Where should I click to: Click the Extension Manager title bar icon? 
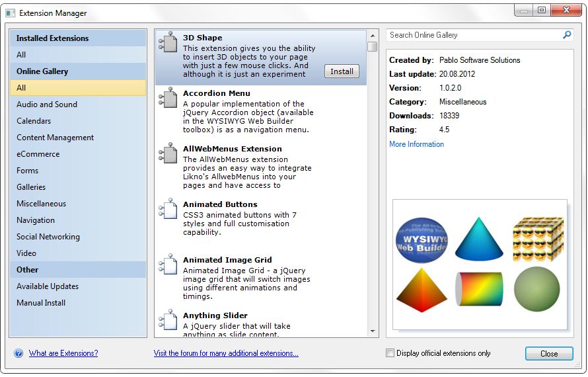pos(10,13)
